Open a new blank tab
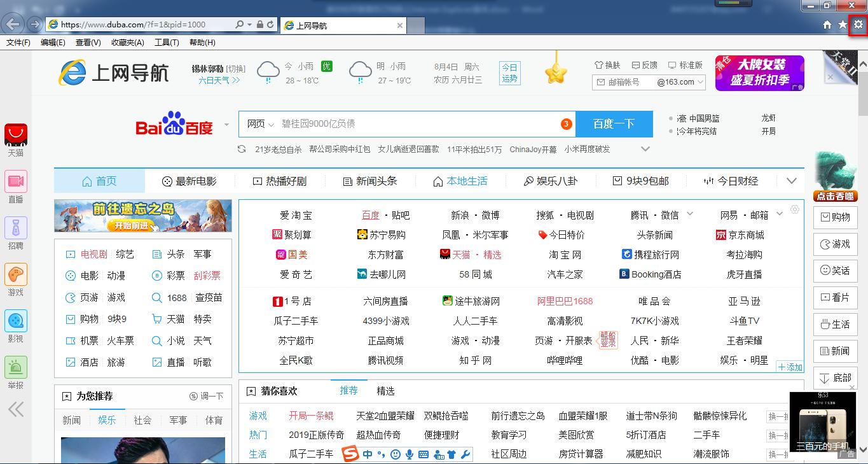868x464 pixels. coord(416,25)
